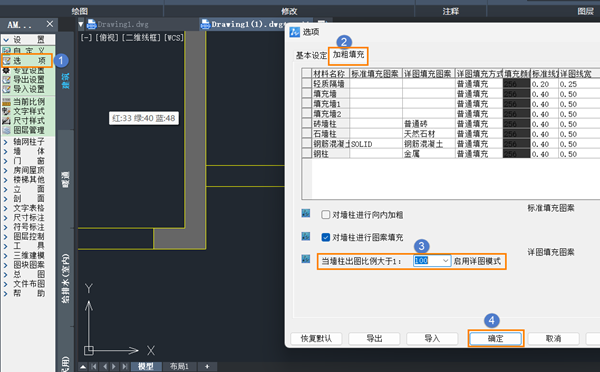Switch to 加粗填充 tab
Viewport: 600px width, 372px height.
point(348,55)
